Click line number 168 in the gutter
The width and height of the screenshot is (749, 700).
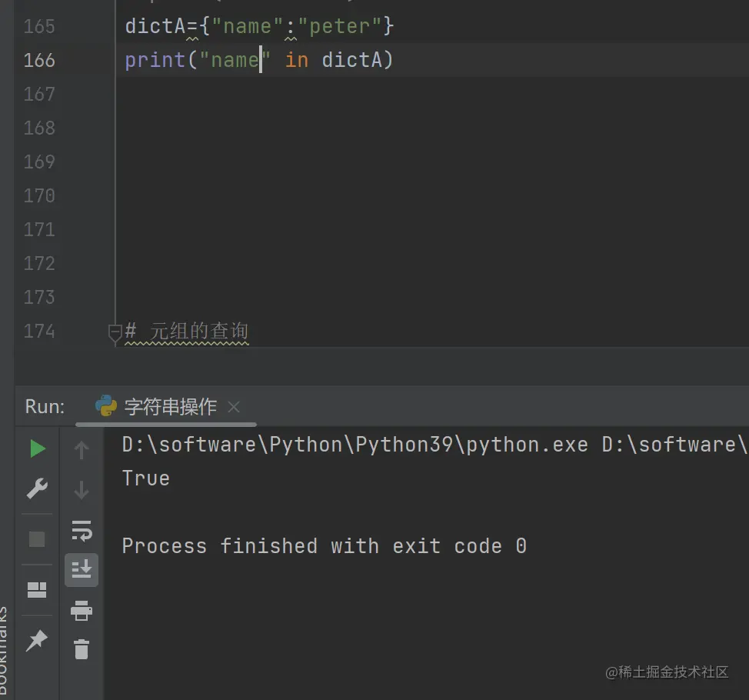coord(39,128)
